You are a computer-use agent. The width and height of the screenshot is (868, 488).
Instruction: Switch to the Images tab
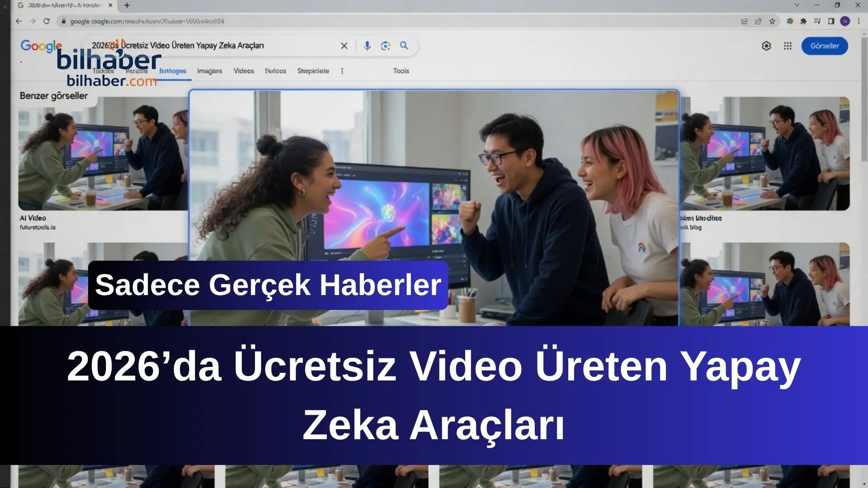pyautogui.click(x=209, y=71)
